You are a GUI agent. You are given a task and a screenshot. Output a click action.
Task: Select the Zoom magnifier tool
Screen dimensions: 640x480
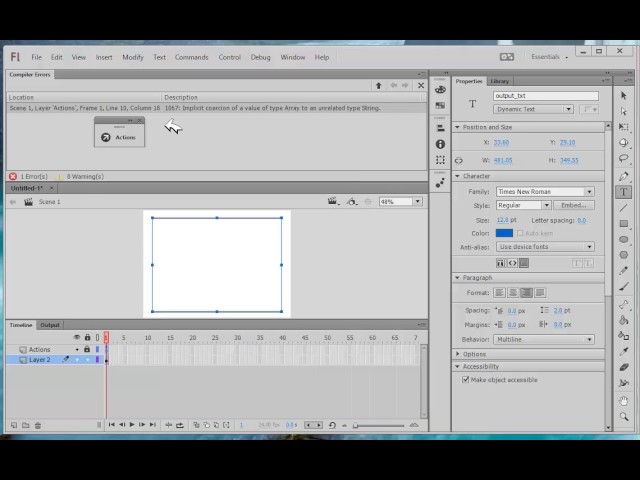[623, 417]
